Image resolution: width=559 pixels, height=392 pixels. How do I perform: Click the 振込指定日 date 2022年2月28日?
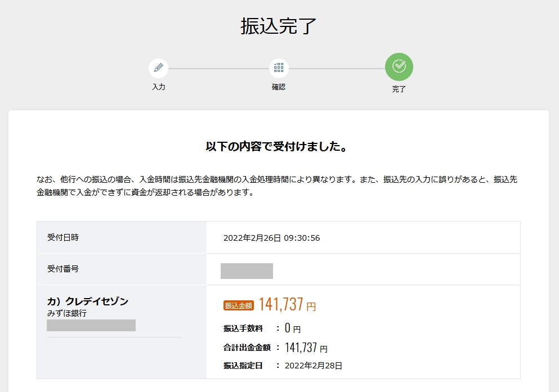pyautogui.click(x=313, y=366)
